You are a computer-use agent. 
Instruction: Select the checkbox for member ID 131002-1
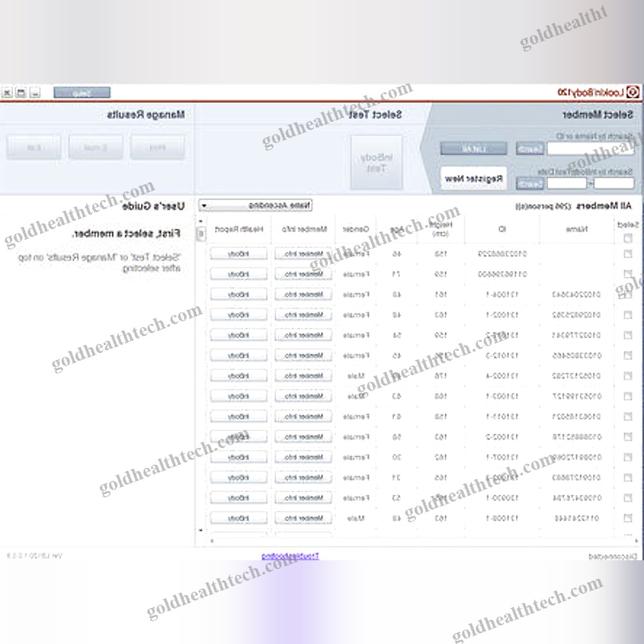[627, 315]
